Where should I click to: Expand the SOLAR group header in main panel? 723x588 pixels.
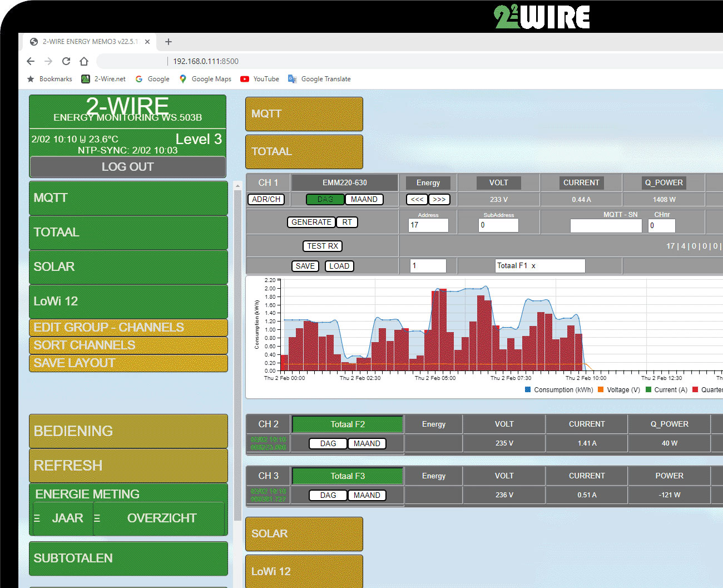[304, 534]
